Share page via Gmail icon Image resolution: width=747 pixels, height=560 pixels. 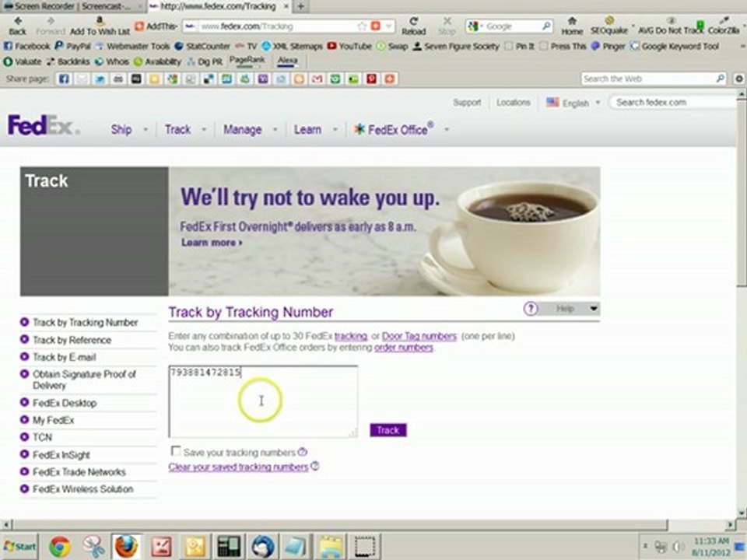pyautogui.click(x=317, y=79)
